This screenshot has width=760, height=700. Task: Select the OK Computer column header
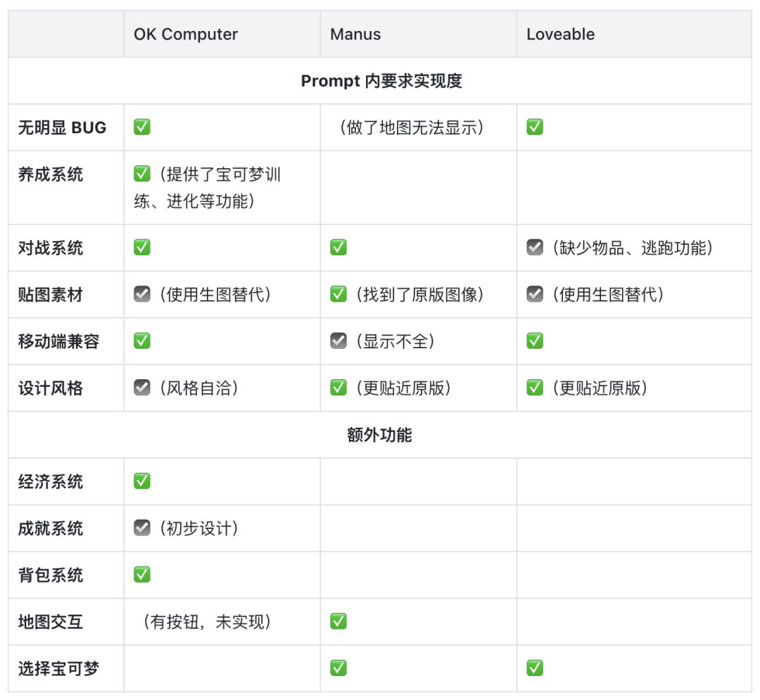pos(186,34)
